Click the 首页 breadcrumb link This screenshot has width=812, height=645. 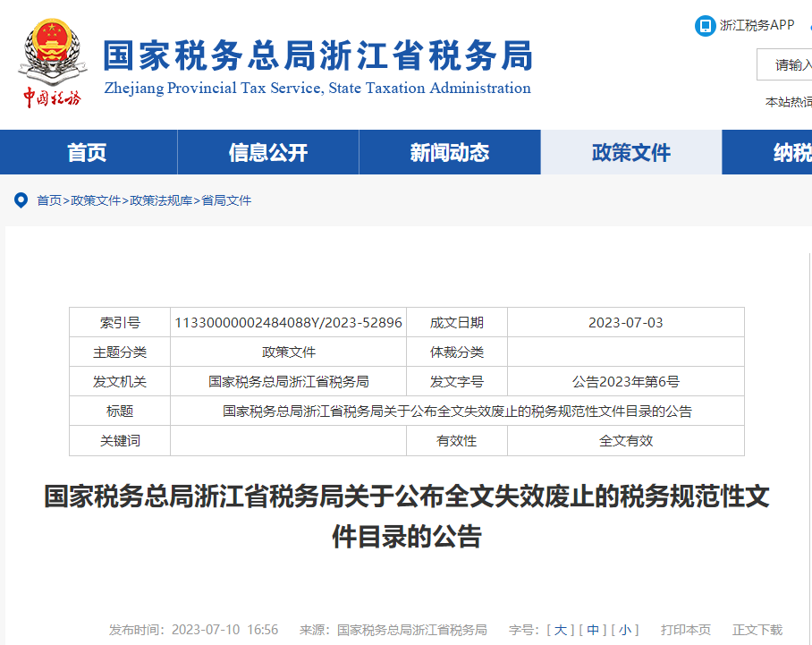(47, 199)
